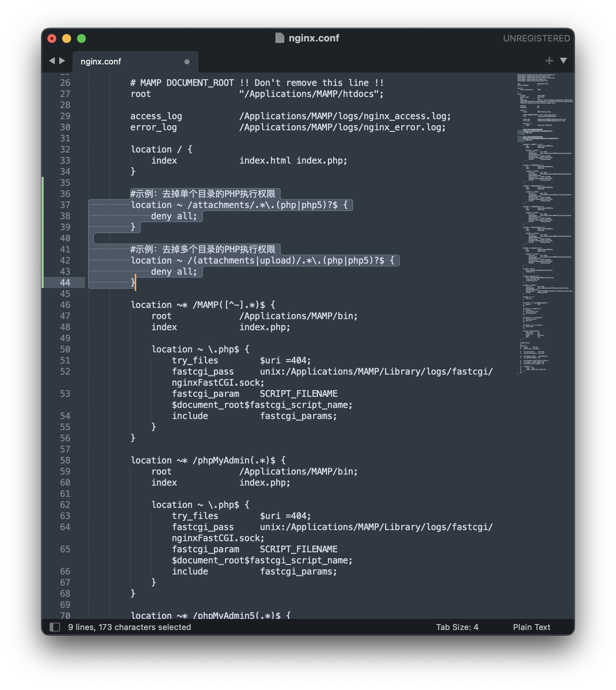Click 'fastcgi_params;' on line 54
The width and height of the screenshot is (616, 690).
(x=298, y=416)
